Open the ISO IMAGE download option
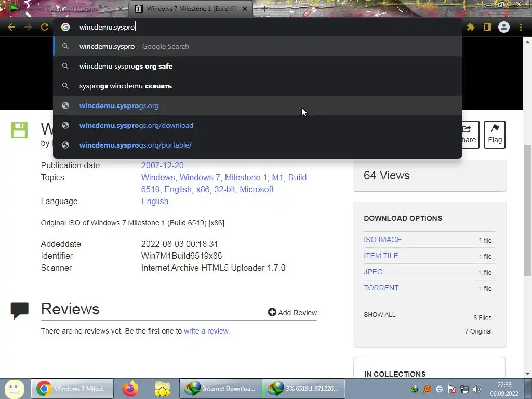Screen dimensions: 532x399 click(x=383, y=240)
